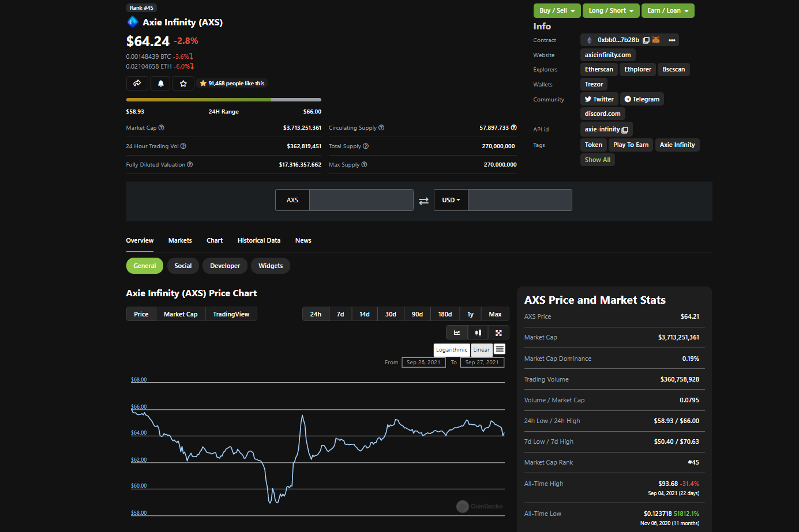Click the Fully Diluted Valuation help icon
The image size is (799, 532).
(x=190, y=164)
